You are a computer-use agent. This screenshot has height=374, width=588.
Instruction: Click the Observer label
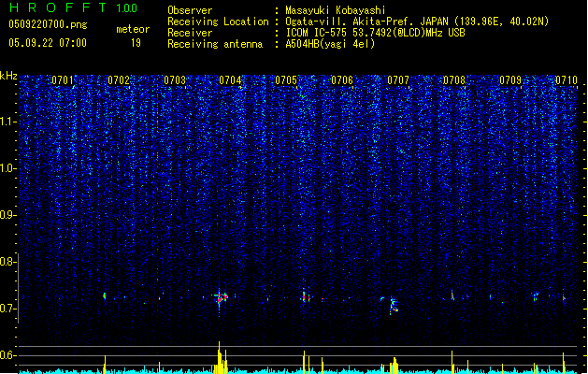[190, 10]
